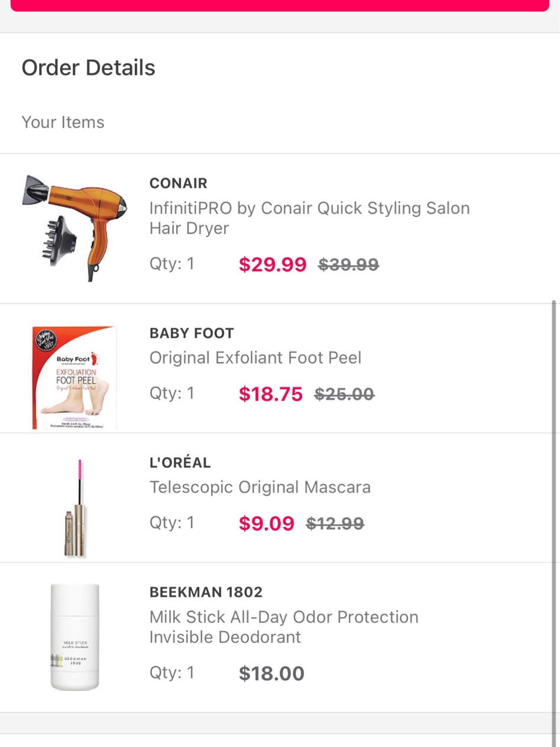
Task: Click the crossed-out $39.99 original price
Action: pyautogui.click(x=349, y=264)
